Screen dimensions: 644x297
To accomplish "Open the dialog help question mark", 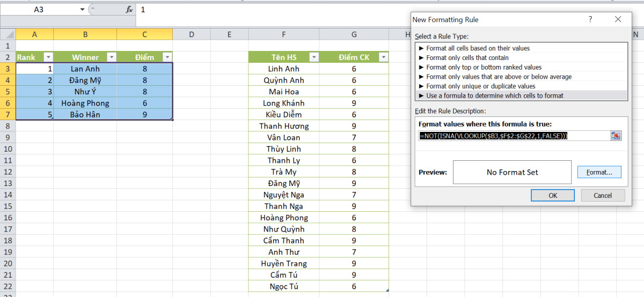I will click(x=590, y=19).
